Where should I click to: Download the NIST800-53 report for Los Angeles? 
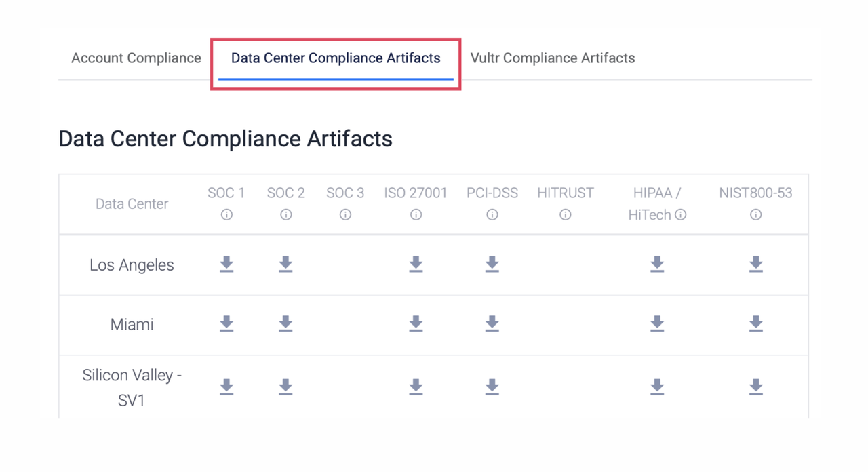[755, 264]
